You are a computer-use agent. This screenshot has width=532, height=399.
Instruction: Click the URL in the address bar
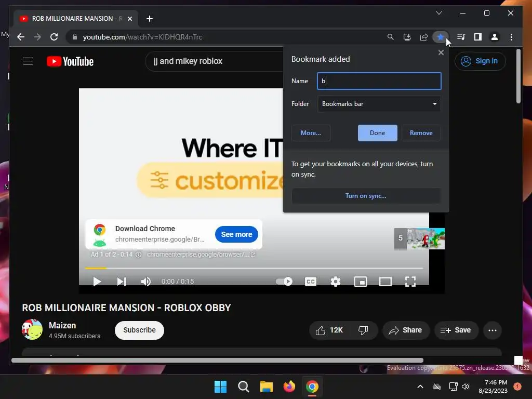click(x=142, y=37)
